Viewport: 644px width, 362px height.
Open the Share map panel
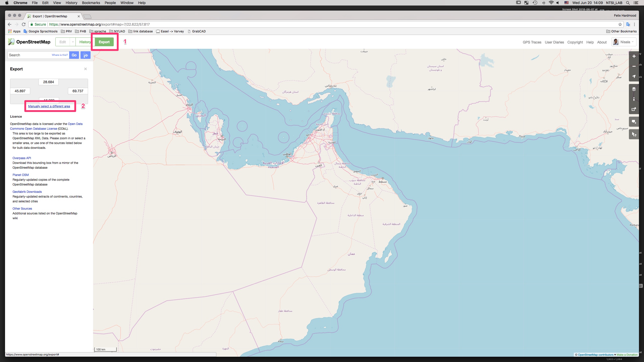pos(634,109)
